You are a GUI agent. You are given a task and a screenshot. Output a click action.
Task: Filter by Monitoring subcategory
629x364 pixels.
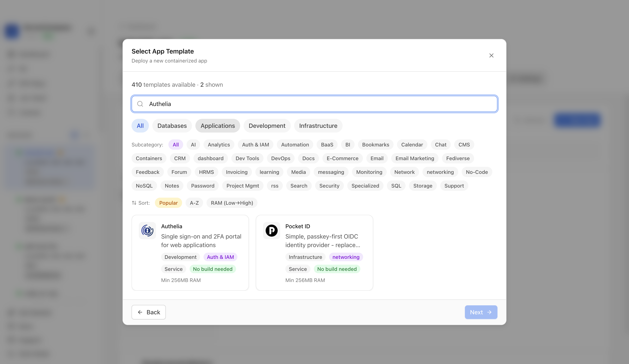pyautogui.click(x=369, y=172)
